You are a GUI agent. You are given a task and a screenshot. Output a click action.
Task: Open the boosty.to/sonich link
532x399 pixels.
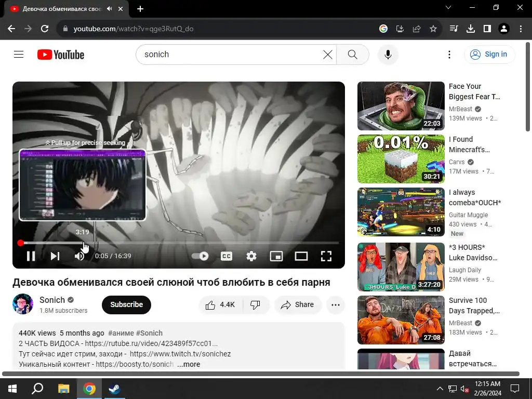[x=135, y=364]
